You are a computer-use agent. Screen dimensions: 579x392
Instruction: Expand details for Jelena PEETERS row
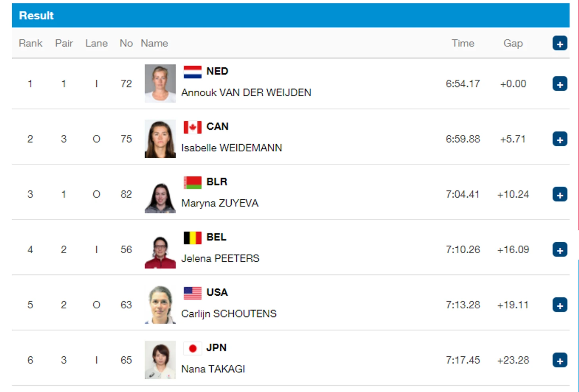pos(560,250)
